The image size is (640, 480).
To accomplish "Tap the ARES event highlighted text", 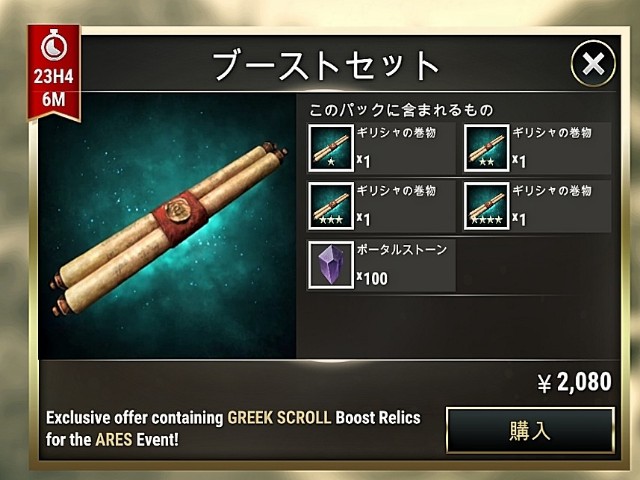I will click(114, 440).
